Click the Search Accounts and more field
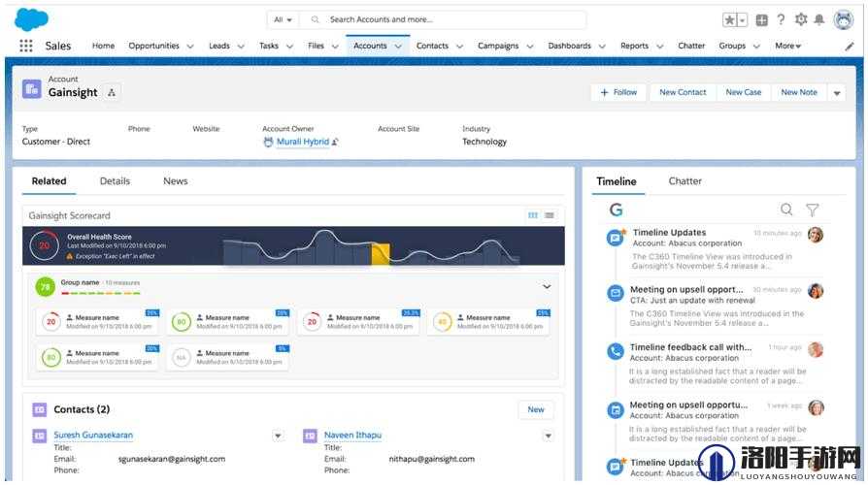Viewport: 868px width, 485px height. (x=443, y=20)
